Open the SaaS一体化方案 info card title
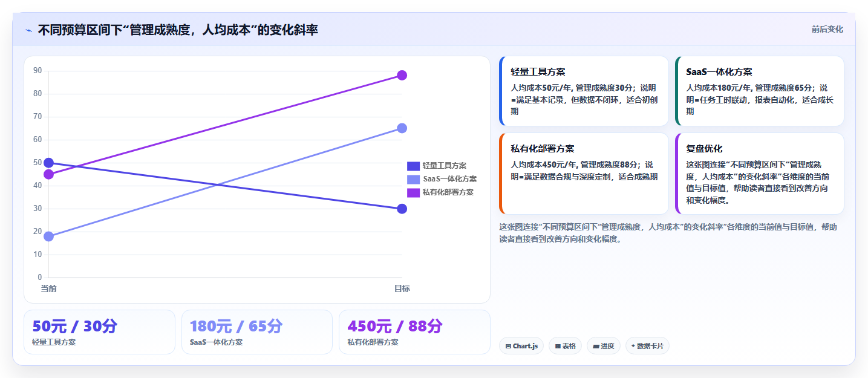This screenshot has width=868, height=378. pos(719,71)
